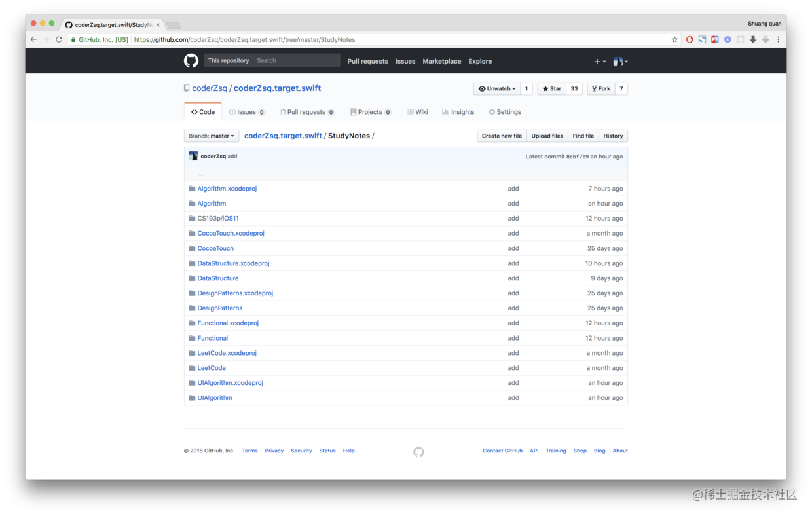Go to parent directory via '..' link
This screenshot has width=812, height=516.
(201, 174)
